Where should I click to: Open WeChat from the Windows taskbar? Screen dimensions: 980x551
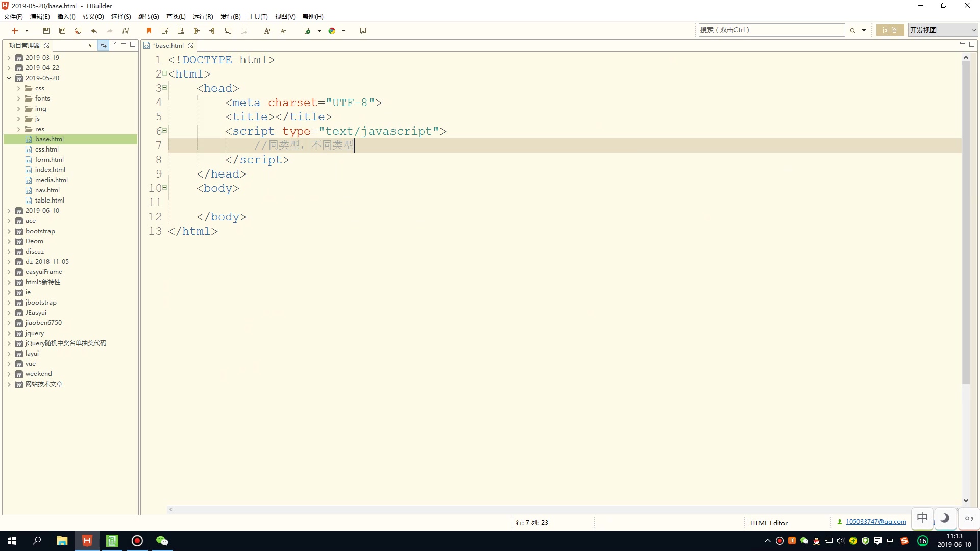[x=162, y=541]
